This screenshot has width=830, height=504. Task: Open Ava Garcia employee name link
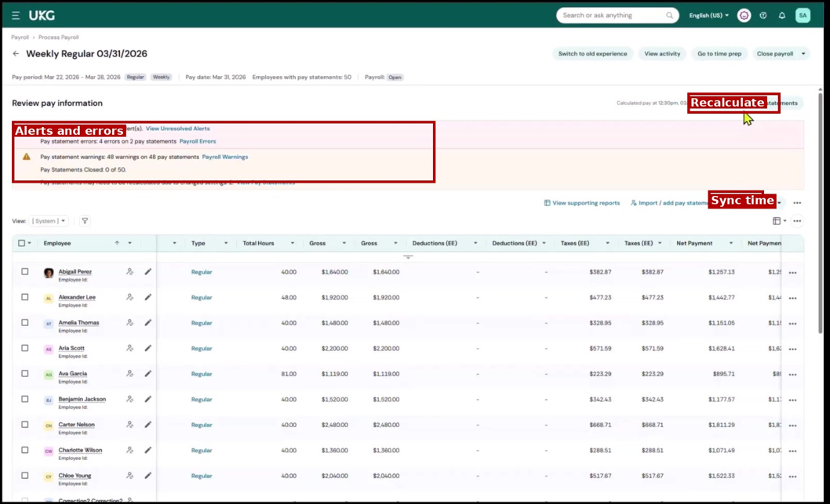72,373
